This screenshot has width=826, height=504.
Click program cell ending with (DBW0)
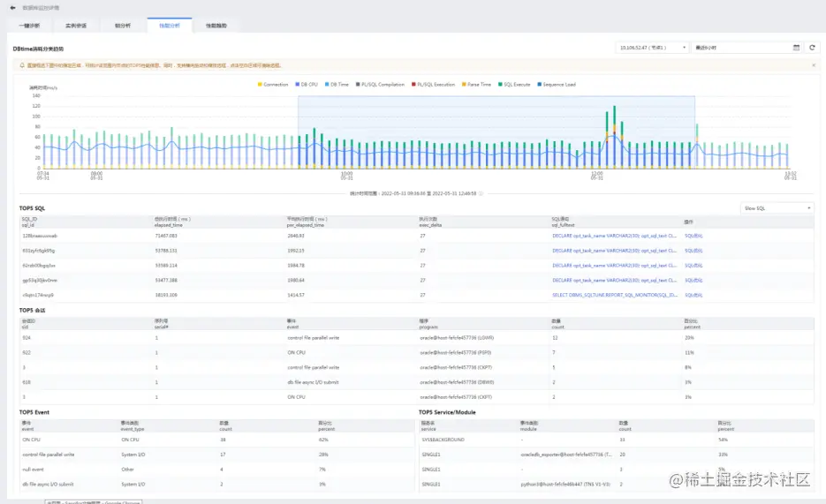click(x=457, y=382)
